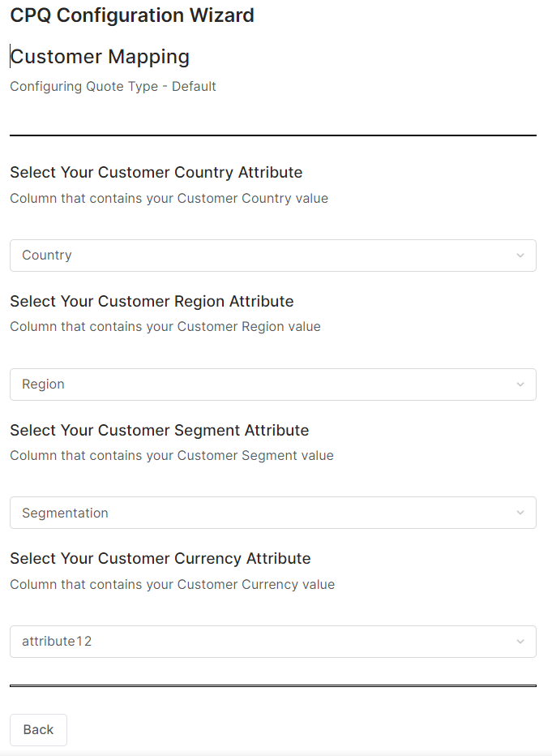Screen dimensions: 552x756
Task: Click the Select Your Customer Region Attribute label
Action: [152, 302]
